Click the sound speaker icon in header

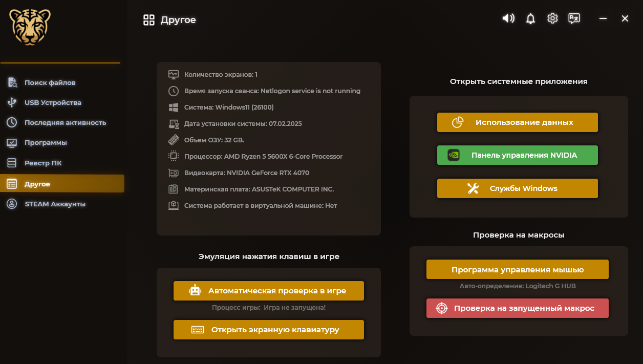click(508, 19)
